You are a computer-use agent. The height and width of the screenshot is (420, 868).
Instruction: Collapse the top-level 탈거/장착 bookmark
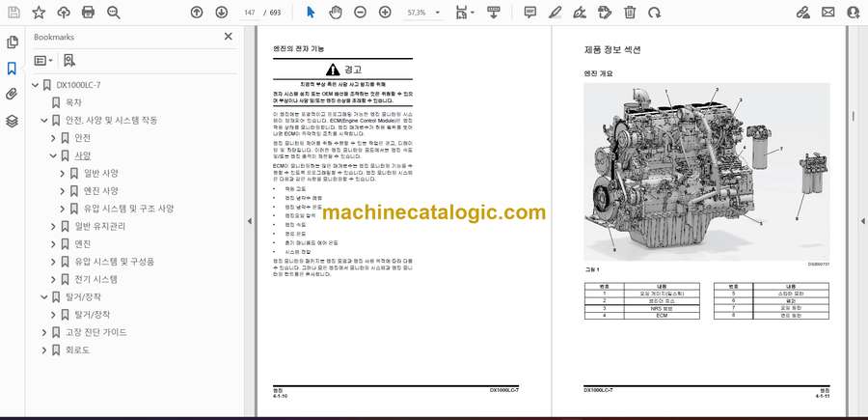pos(44,297)
